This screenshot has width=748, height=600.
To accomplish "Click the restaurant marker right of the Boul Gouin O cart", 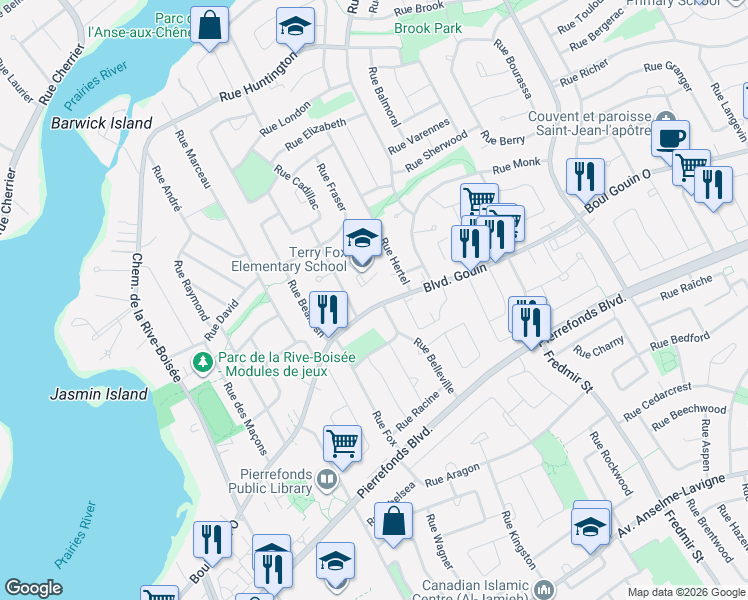I will (714, 186).
